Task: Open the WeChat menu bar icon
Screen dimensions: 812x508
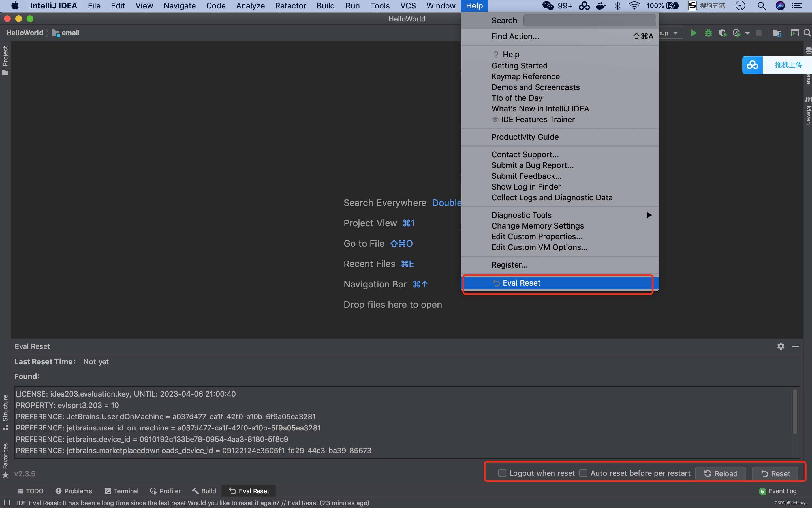Action: [548, 6]
